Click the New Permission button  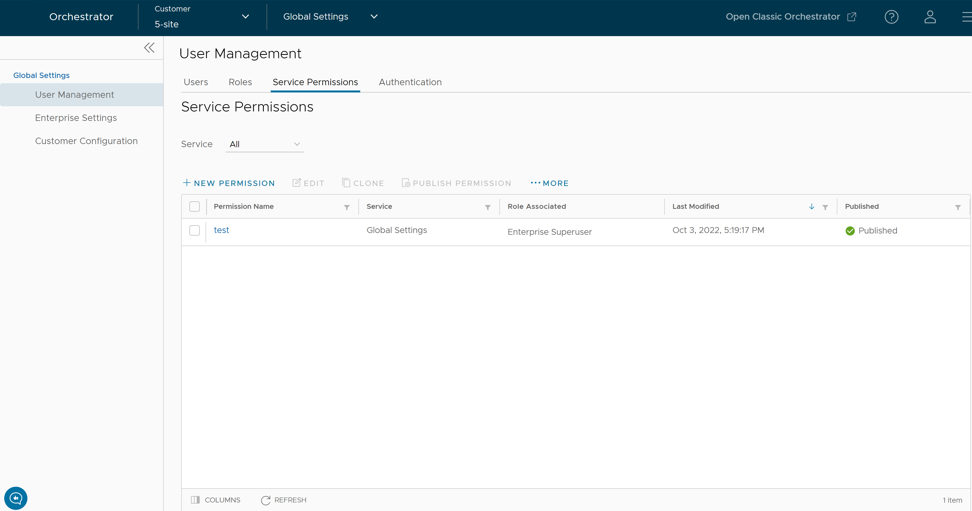(x=229, y=183)
